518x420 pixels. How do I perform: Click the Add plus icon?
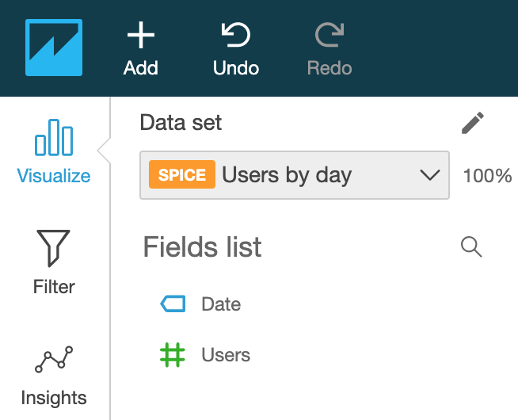click(141, 36)
